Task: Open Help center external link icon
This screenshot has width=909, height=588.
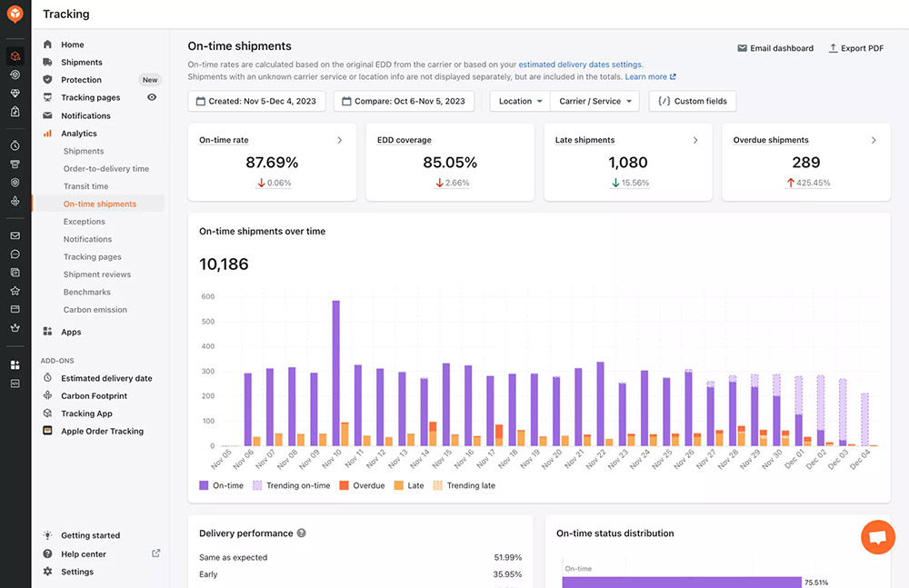Action: [x=155, y=553]
